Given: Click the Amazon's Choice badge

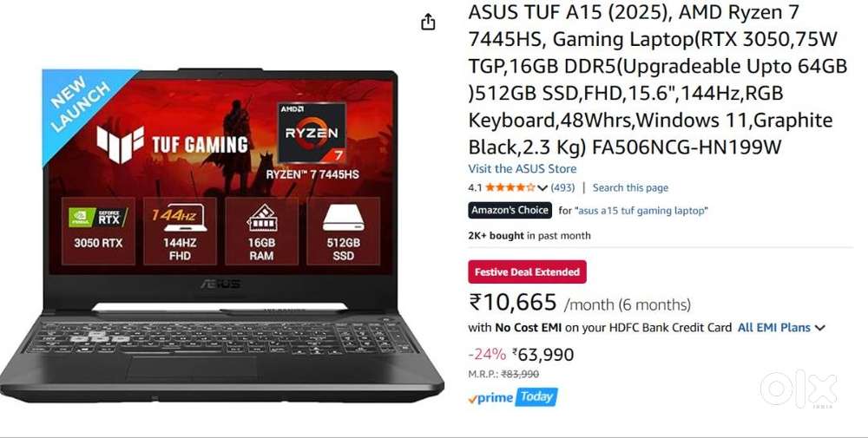Looking at the screenshot, I should (510, 210).
